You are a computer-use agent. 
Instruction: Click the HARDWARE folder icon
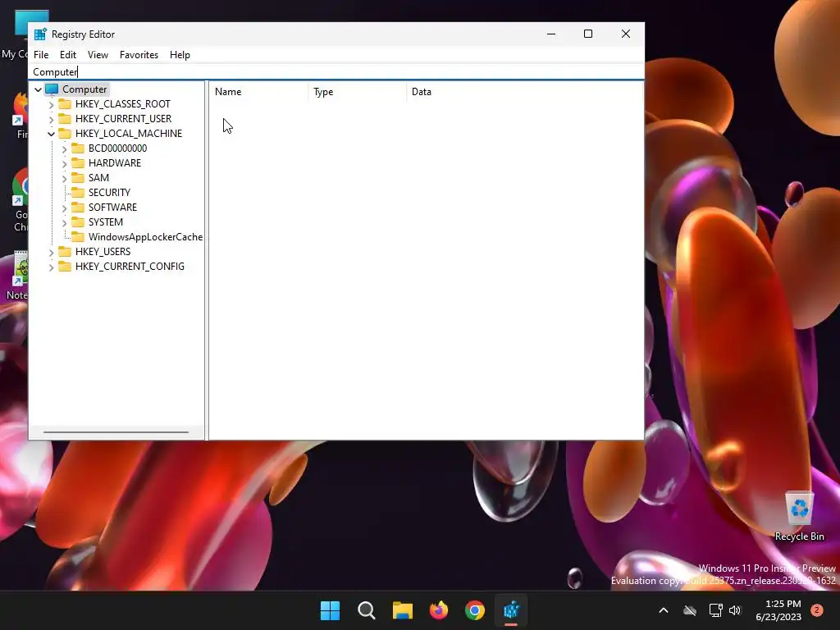[x=78, y=162]
